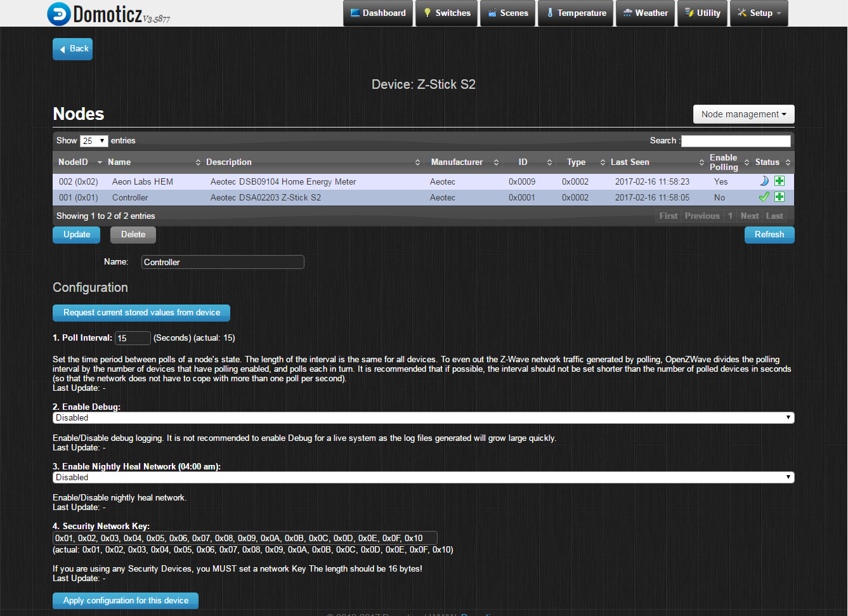Image resolution: width=848 pixels, height=616 pixels.
Task: Open the Node management dropdown
Action: [x=743, y=114]
